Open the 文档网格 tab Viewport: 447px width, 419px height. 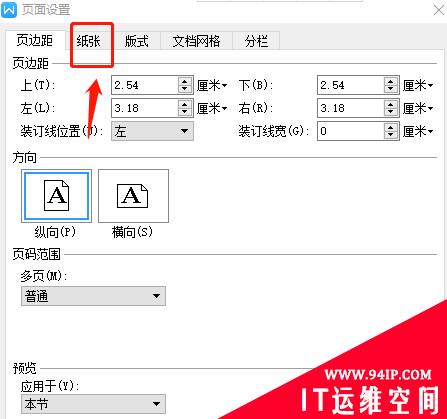point(196,41)
